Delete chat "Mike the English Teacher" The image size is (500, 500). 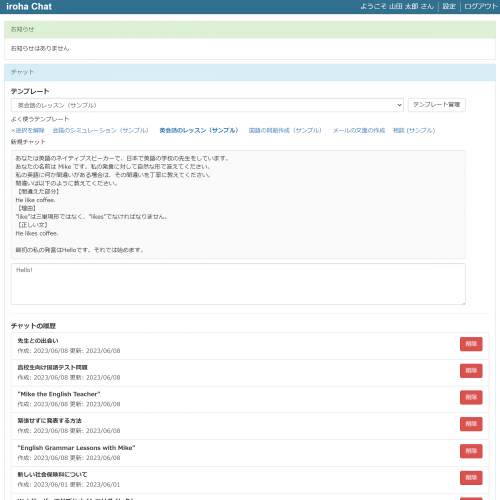pos(471,397)
